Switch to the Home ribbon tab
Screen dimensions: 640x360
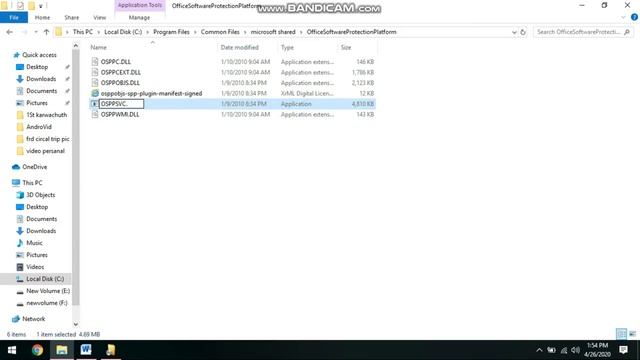pos(42,18)
